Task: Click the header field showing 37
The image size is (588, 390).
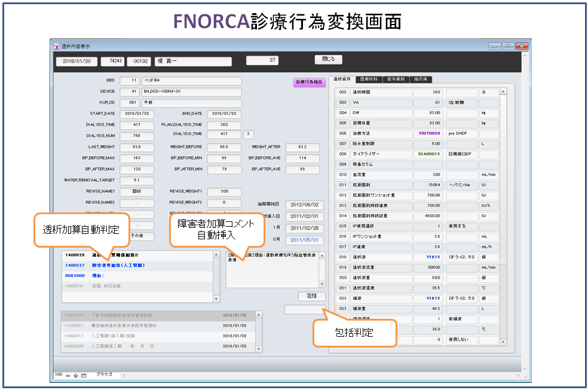Action: (x=262, y=60)
